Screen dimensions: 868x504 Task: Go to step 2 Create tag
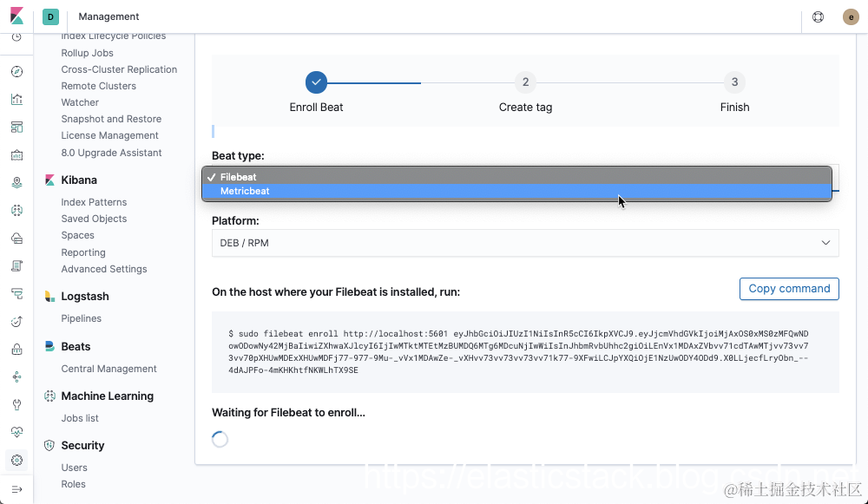[525, 82]
